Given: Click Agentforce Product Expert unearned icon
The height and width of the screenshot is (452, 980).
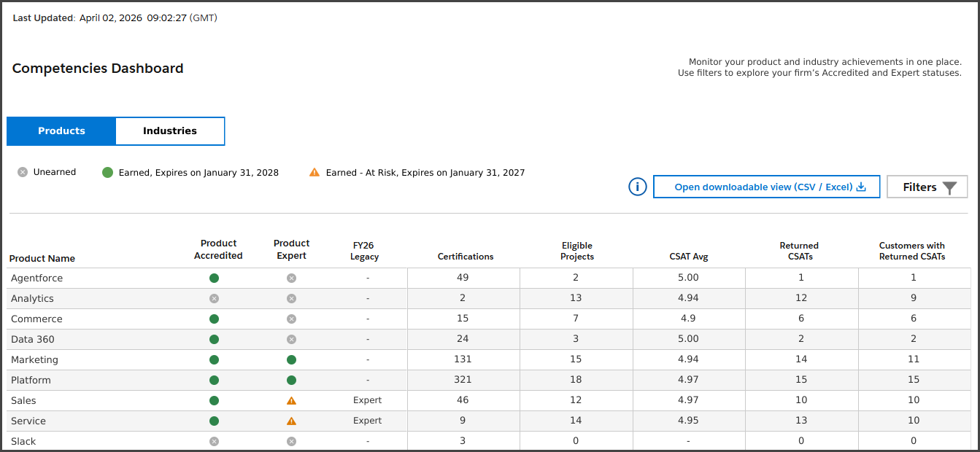Looking at the screenshot, I should pyautogui.click(x=291, y=278).
